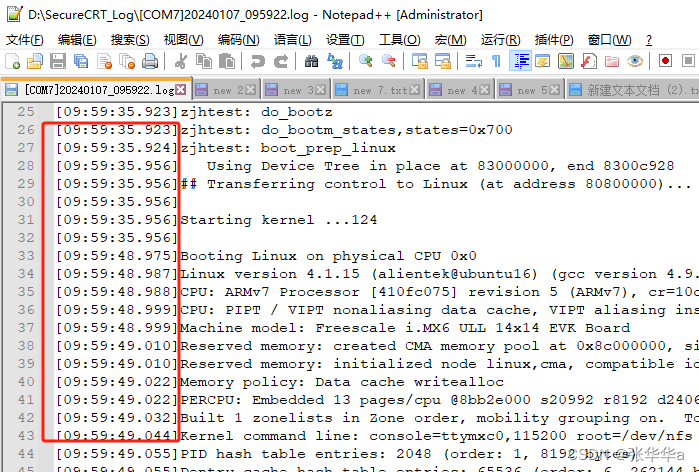Screen dimensions: 699x472
Task: Close the [COM7]20240107_095922.log tab
Action: [x=181, y=90]
